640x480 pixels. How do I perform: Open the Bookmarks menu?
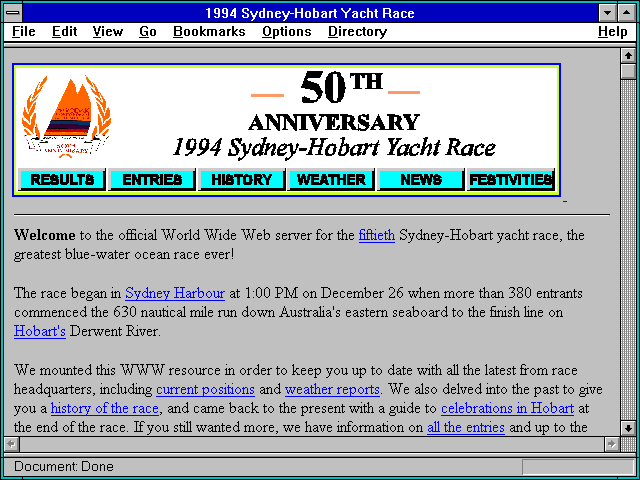[x=209, y=32]
